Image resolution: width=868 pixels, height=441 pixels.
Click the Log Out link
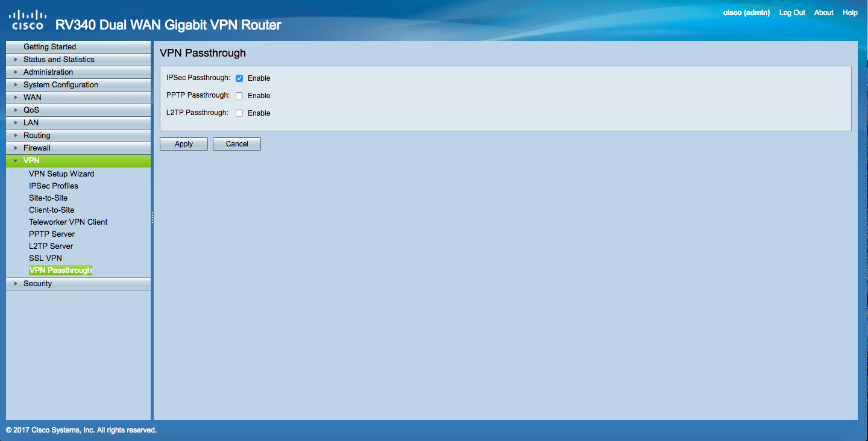click(792, 13)
